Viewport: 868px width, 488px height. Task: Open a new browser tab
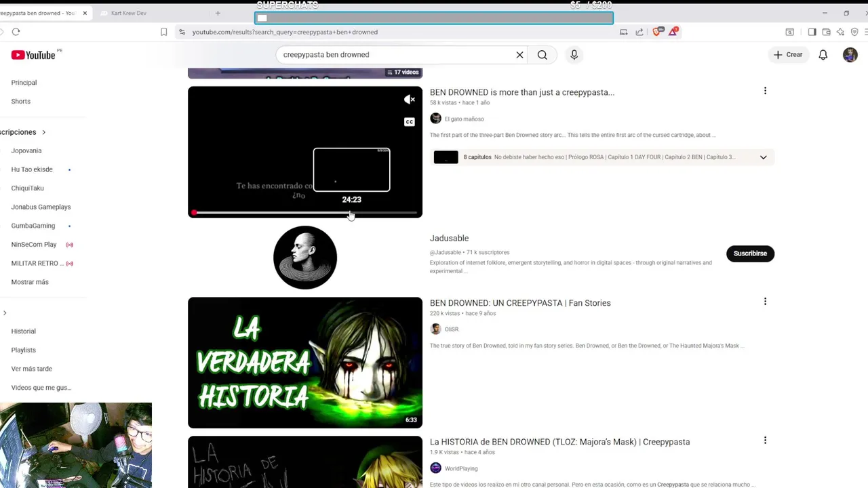pos(218,13)
